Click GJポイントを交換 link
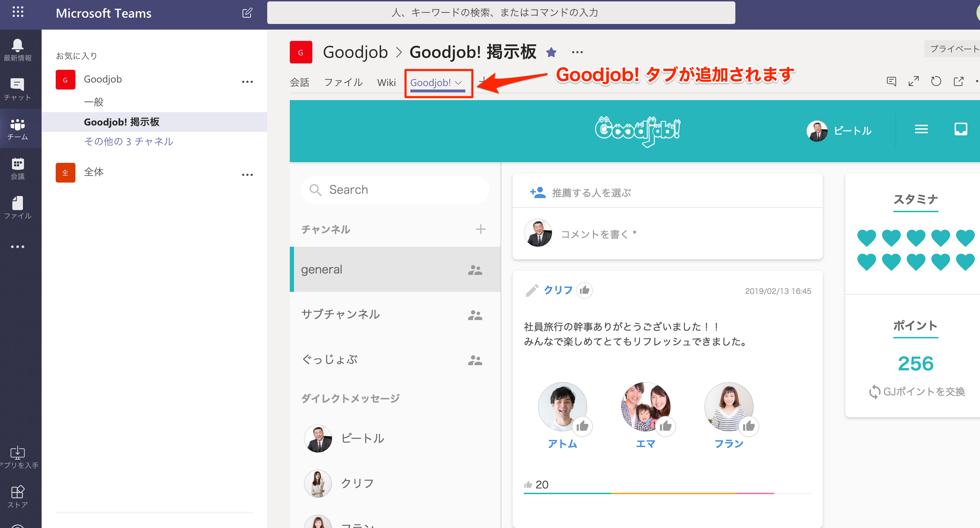Image resolution: width=980 pixels, height=528 pixels. coord(917,392)
